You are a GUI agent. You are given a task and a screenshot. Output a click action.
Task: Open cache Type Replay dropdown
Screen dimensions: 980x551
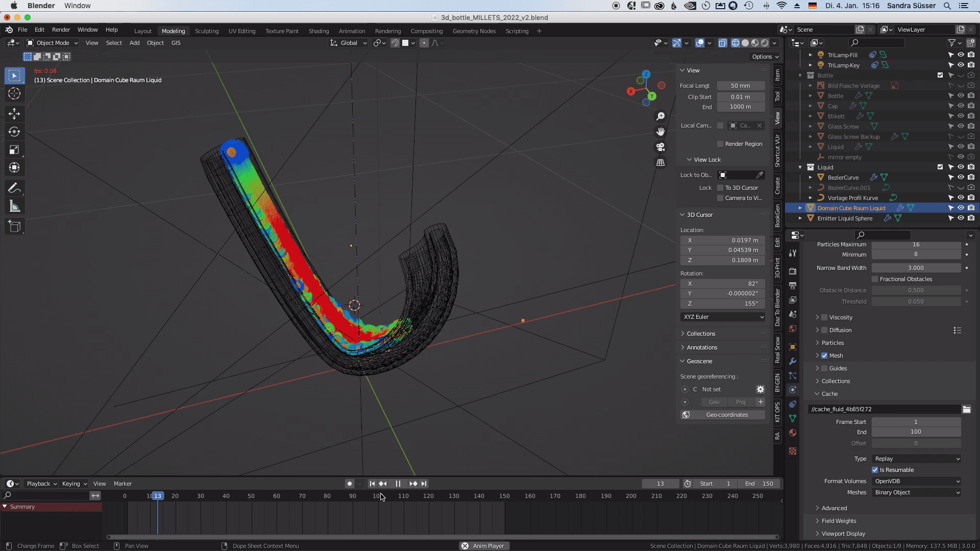916,459
